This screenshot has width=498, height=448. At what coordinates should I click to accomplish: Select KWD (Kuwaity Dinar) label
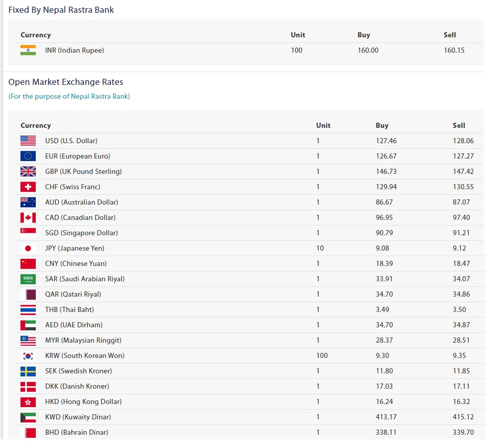coord(78,417)
